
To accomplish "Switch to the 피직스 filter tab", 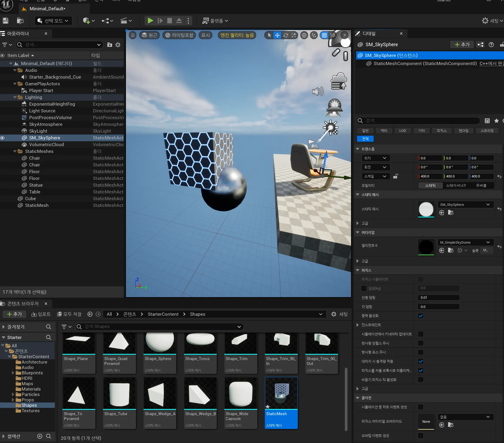I will [x=442, y=130].
